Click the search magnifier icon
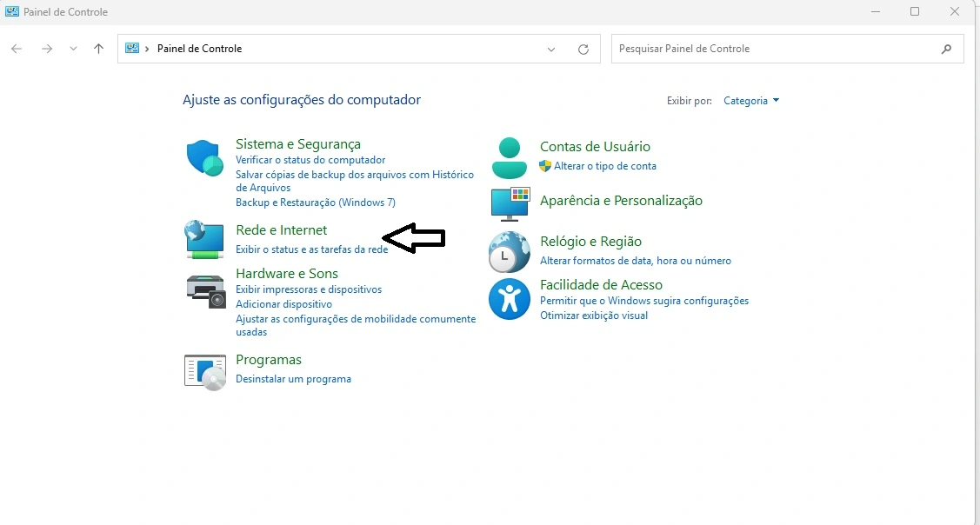 [x=946, y=49]
